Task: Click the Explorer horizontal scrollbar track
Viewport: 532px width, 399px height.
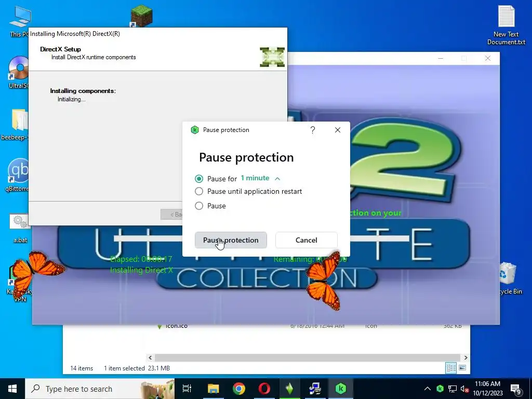Action: point(308,357)
